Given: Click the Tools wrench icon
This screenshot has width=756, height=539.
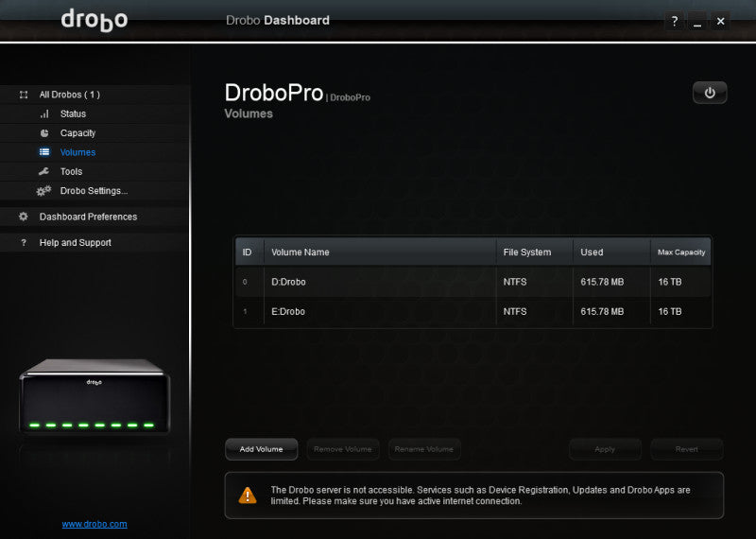Looking at the screenshot, I should pos(43,171).
